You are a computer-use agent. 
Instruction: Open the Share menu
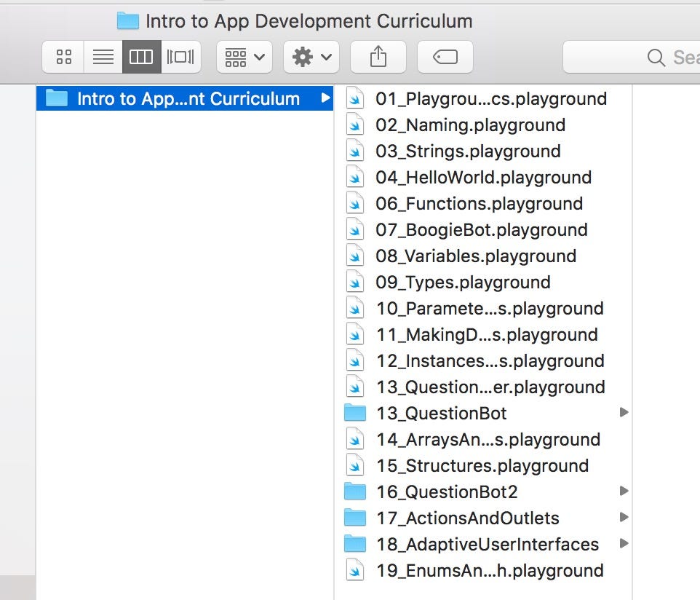(378, 56)
